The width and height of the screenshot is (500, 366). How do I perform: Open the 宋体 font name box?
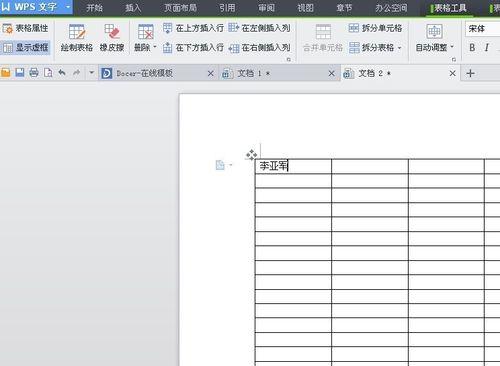(x=482, y=29)
